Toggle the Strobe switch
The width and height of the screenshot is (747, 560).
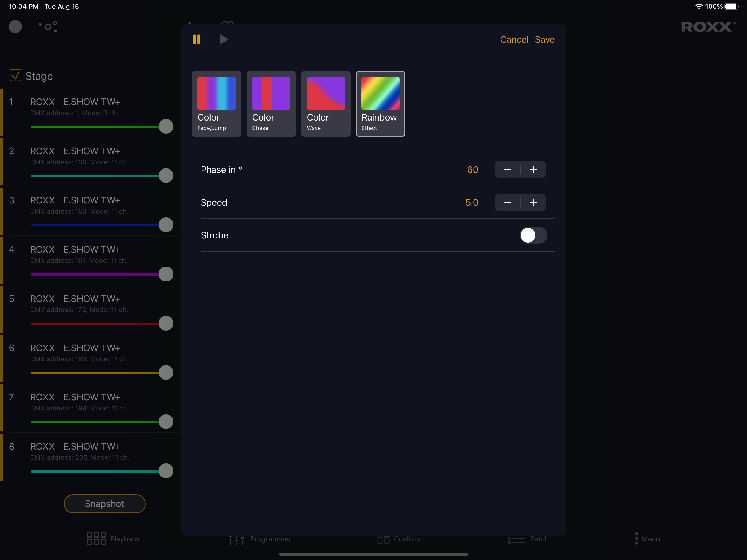pyautogui.click(x=533, y=235)
